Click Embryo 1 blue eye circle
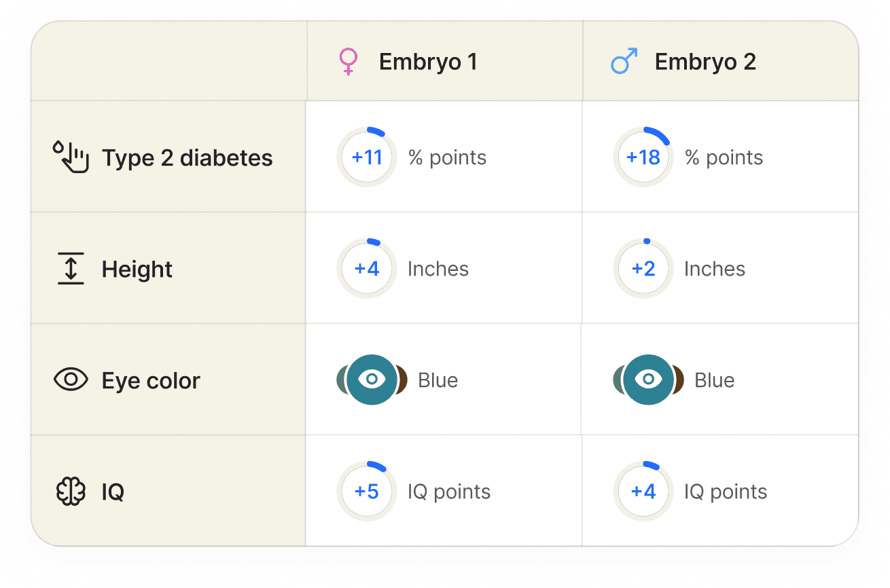Image resolution: width=890 pixels, height=588 pixels. (x=371, y=380)
